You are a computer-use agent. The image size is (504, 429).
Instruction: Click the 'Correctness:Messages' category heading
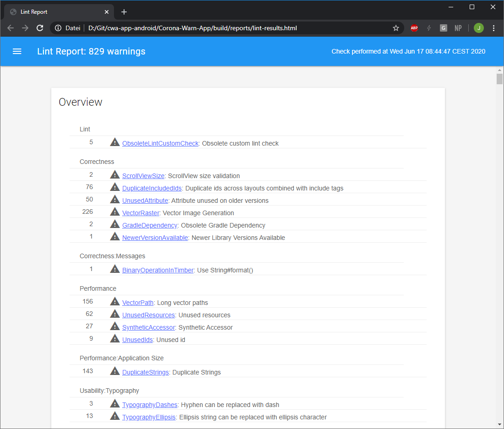112,256
